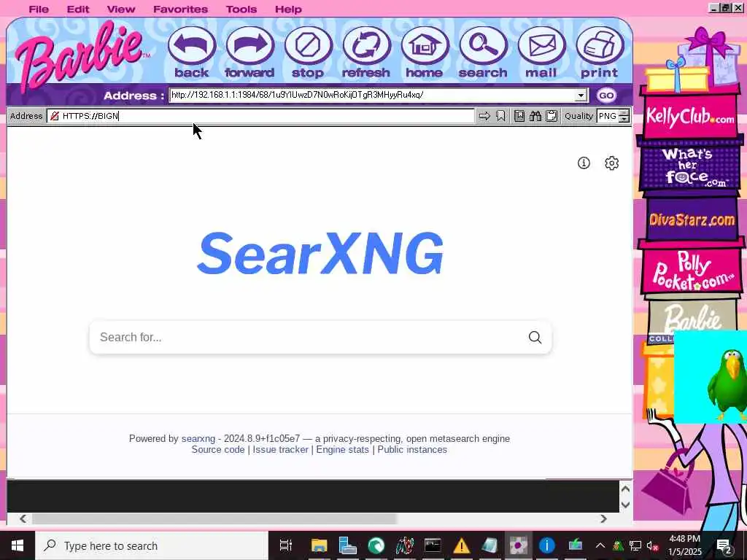The width and height of the screenshot is (747, 560).
Task: Open the Engine stats link
Action: click(343, 449)
